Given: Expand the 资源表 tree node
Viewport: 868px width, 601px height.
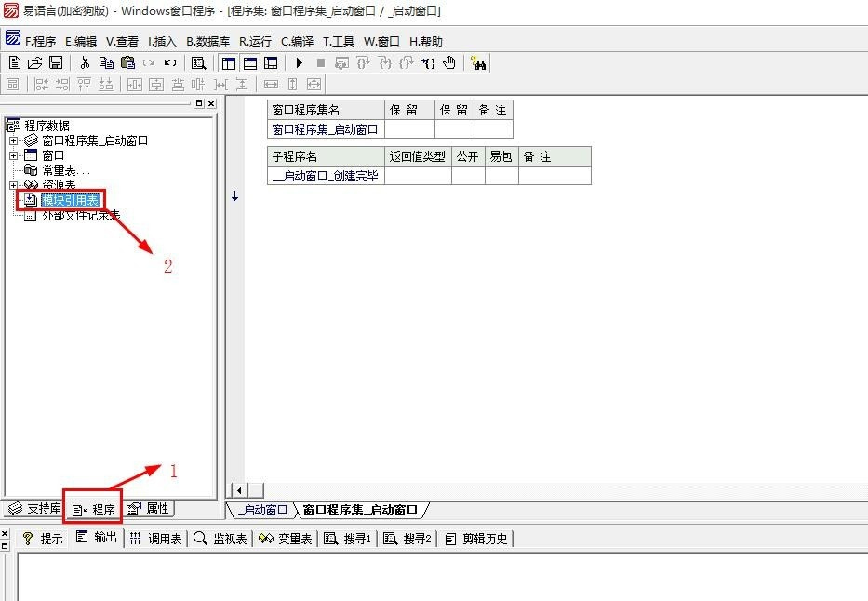Looking at the screenshot, I should pyautogui.click(x=13, y=185).
